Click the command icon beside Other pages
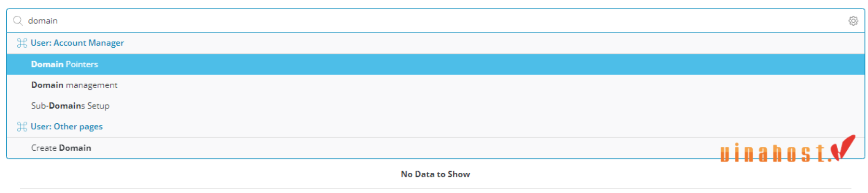Image resolution: width=868 pixels, height=193 pixels. [x=22, y=127]
